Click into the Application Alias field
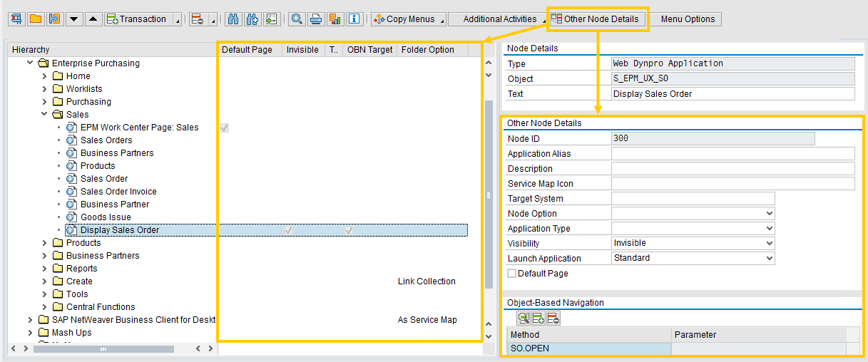The width and height of the screenshot is (868, 362). point(732,154)
